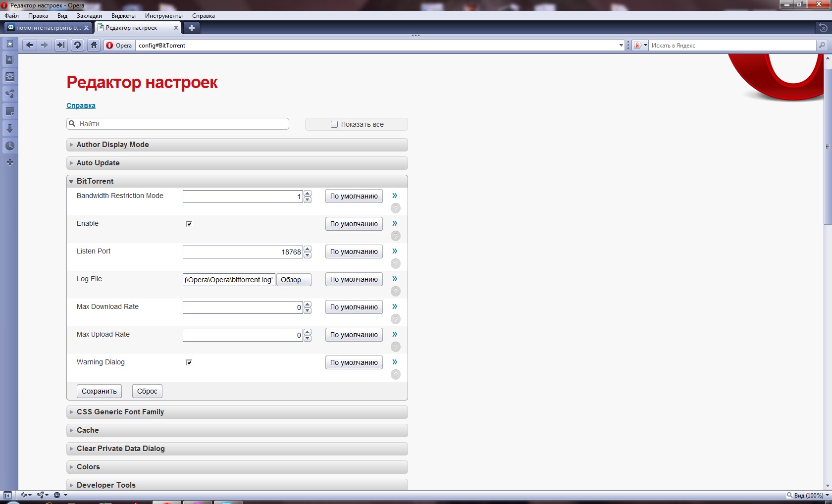This screenshot has height=504, width=832.
Task: Expand the Colors section
Action: coord(237,467)
